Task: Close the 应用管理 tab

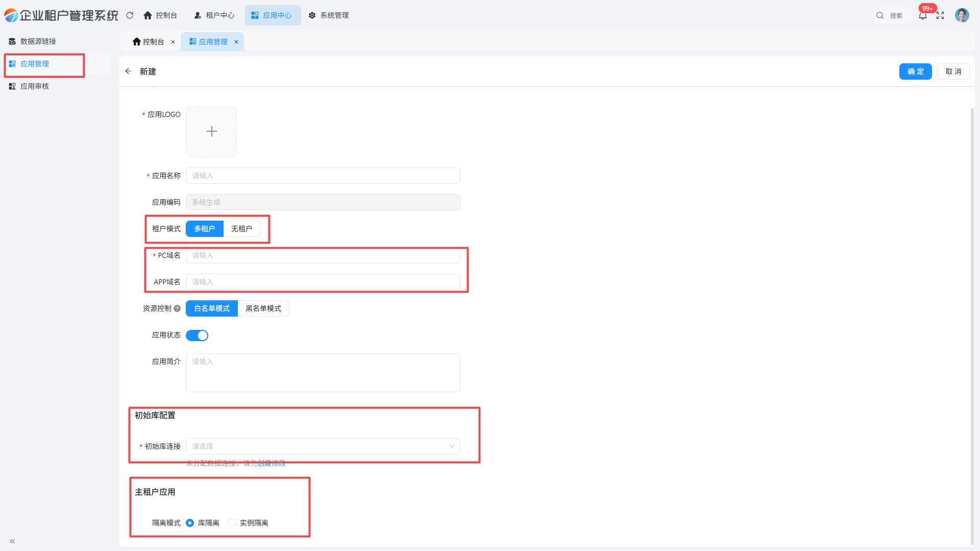Action: [236, 42]
